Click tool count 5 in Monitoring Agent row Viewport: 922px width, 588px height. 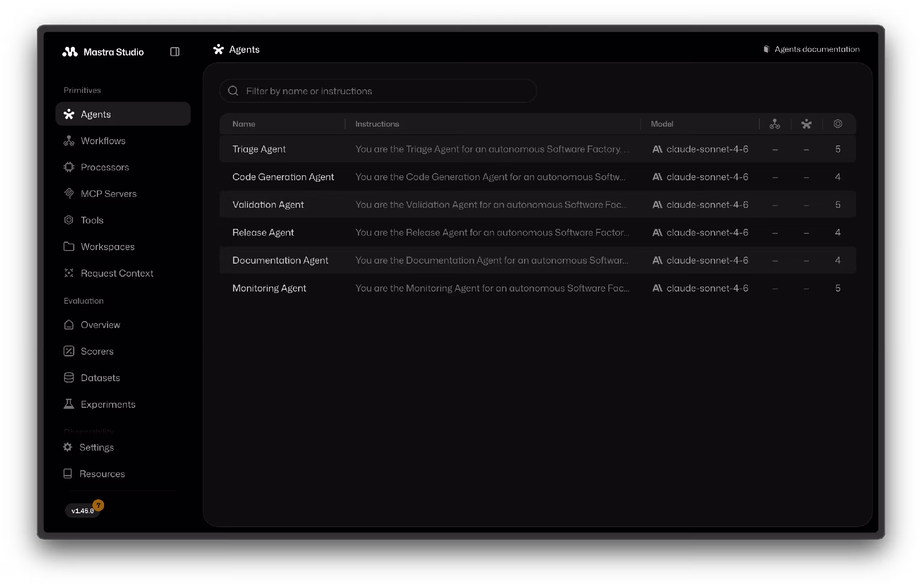point(838,288)
